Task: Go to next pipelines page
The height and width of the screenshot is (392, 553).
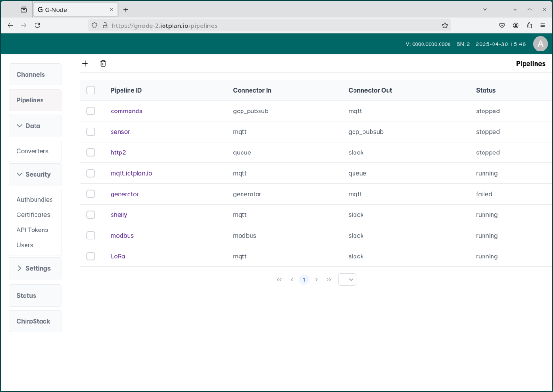Action: (x=316, y=280)
